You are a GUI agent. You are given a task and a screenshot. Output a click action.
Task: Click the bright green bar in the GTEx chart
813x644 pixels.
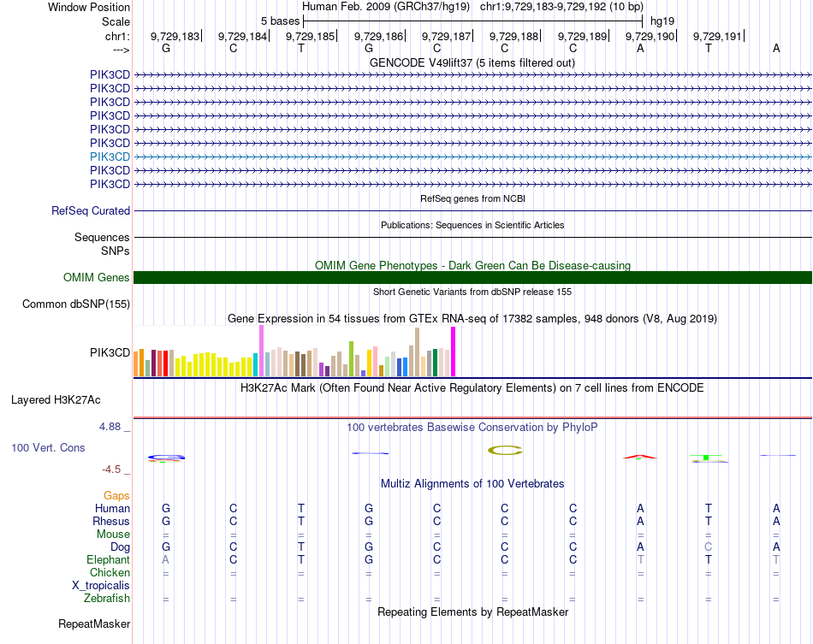[x=351, y=358]
